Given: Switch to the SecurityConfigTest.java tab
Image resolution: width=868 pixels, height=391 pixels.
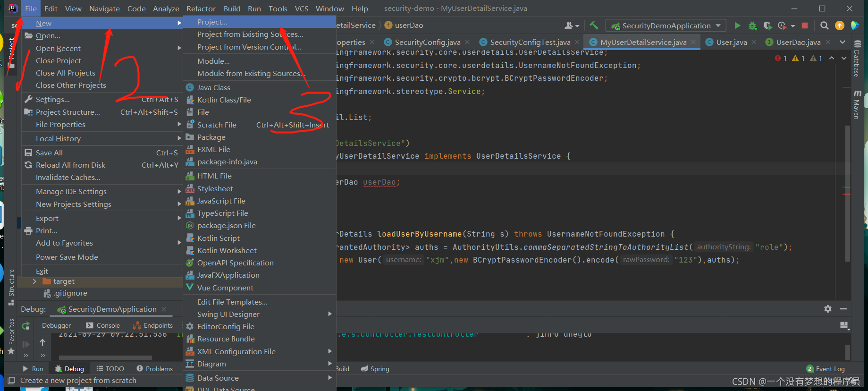Looking at the screenshot, I should pyautogui.click(x=530, y=42).
